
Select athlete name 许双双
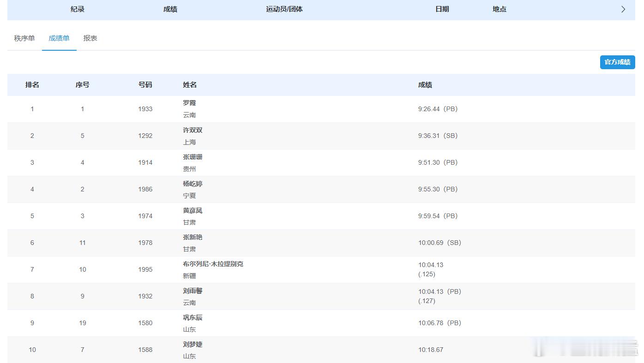[193, 130]
